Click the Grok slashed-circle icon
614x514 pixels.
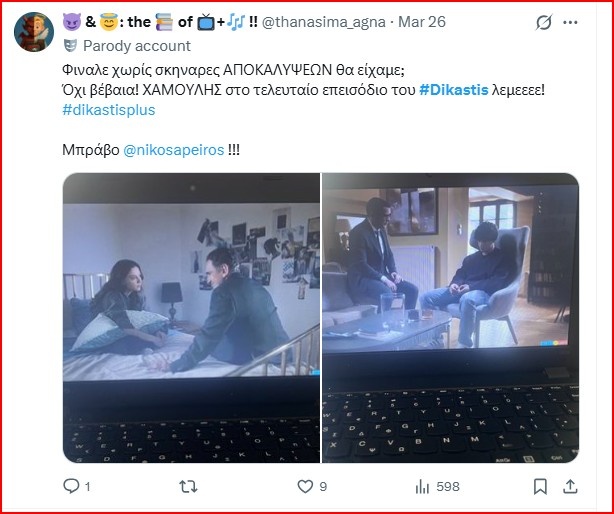(544, 22)
